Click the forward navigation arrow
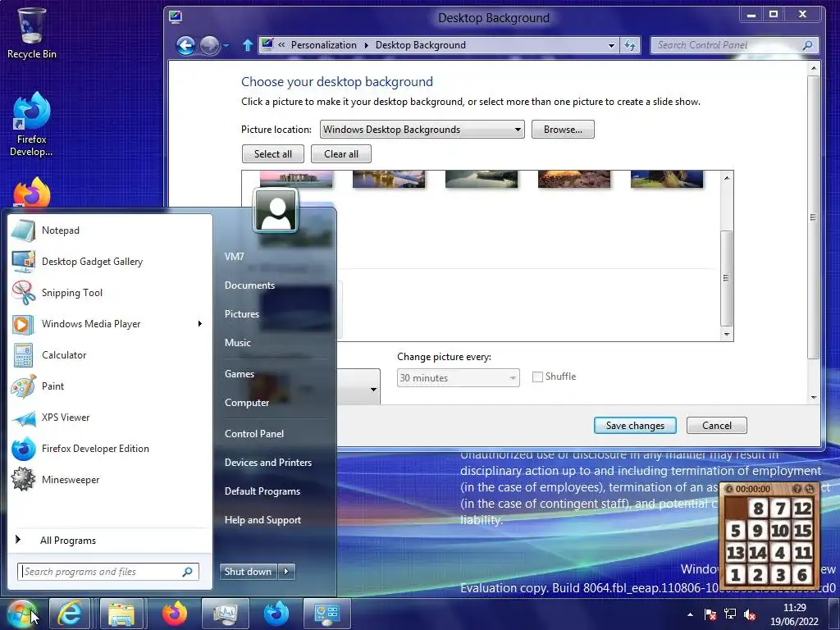The width and height of the screenshot is (840, 630). coord(209,46)
